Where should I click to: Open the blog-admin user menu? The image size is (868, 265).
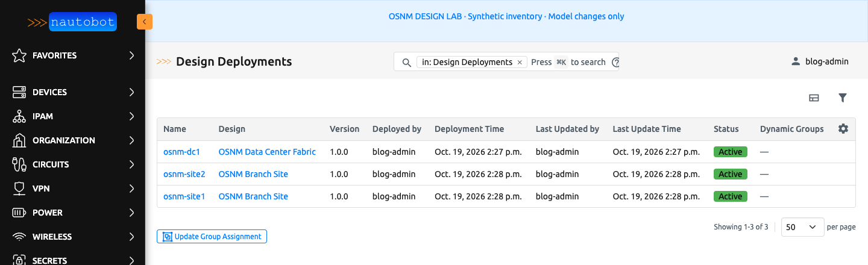(x=820, y=61)
